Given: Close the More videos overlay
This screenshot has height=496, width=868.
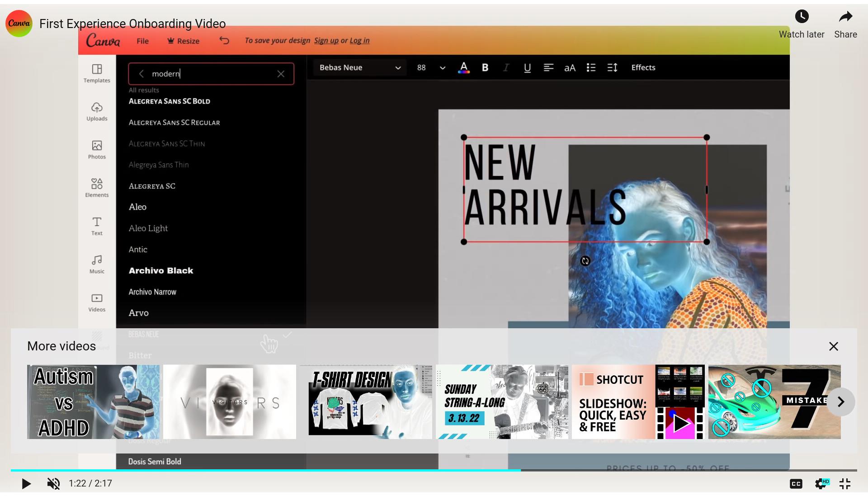Looking at the screenshot, I should tap(834, 346).
